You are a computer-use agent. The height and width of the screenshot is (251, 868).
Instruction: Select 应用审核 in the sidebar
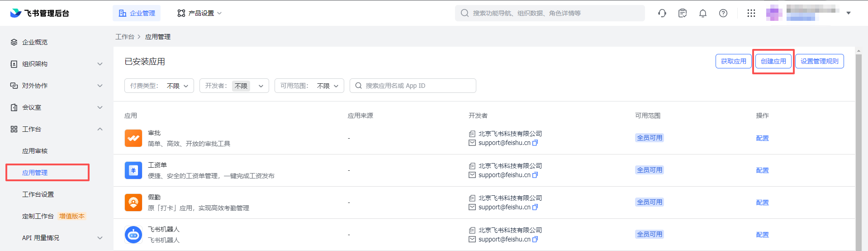point(35,151)
